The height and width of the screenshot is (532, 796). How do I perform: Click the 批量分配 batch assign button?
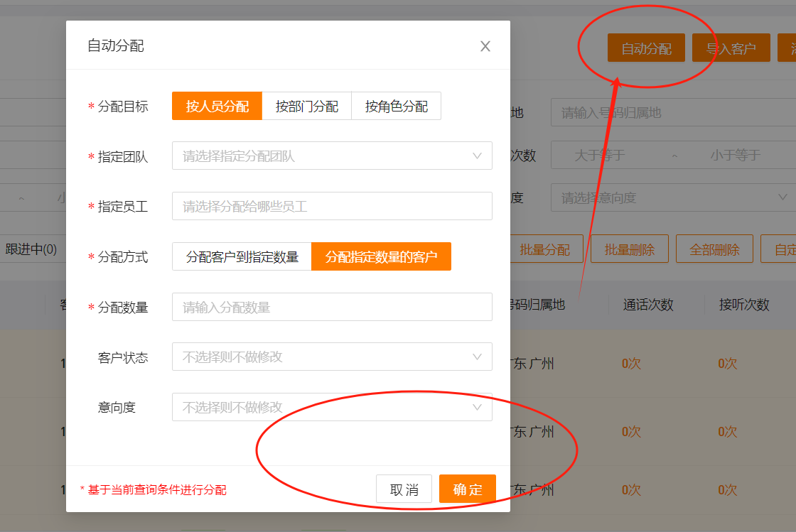547,249
